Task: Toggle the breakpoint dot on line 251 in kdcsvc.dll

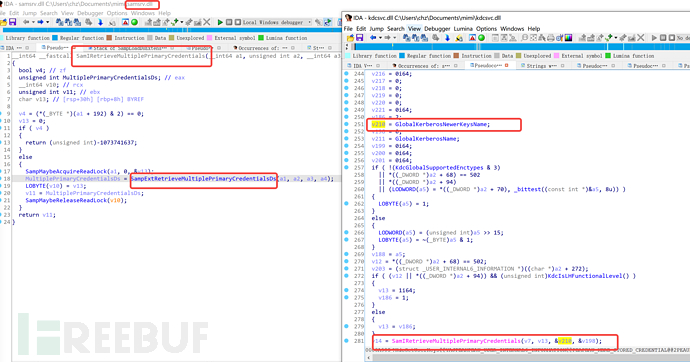Action: 347,124
